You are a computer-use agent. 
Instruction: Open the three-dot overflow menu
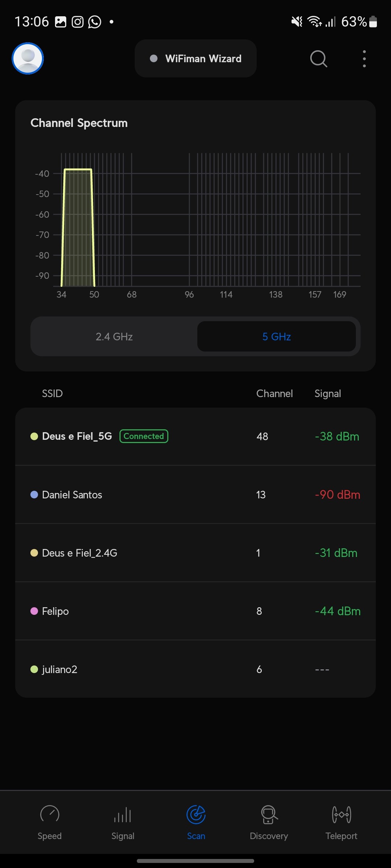[364, 59]
